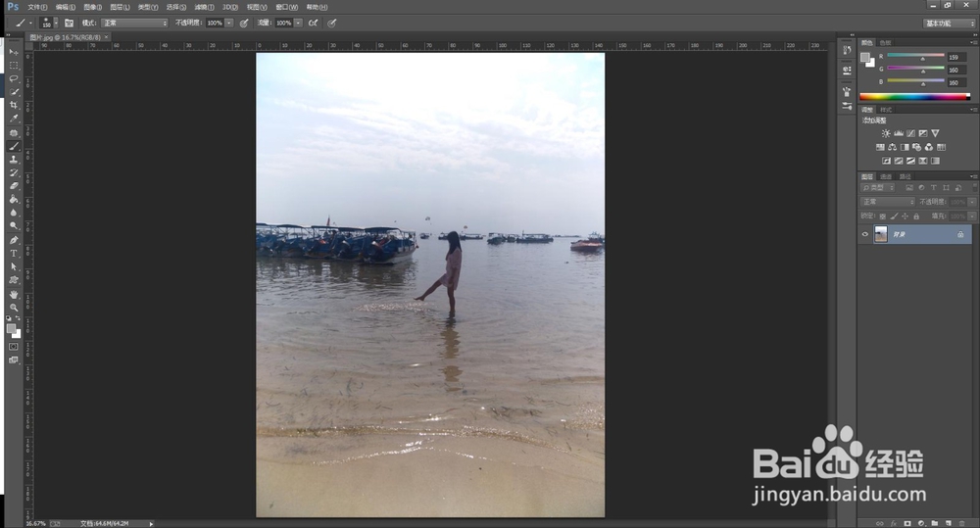Open the History panel icon

[847, 50]
